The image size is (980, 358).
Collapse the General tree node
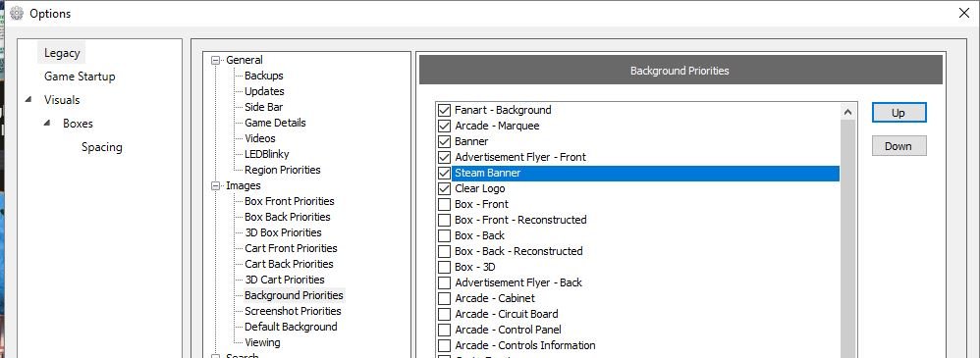coord(216,61)
